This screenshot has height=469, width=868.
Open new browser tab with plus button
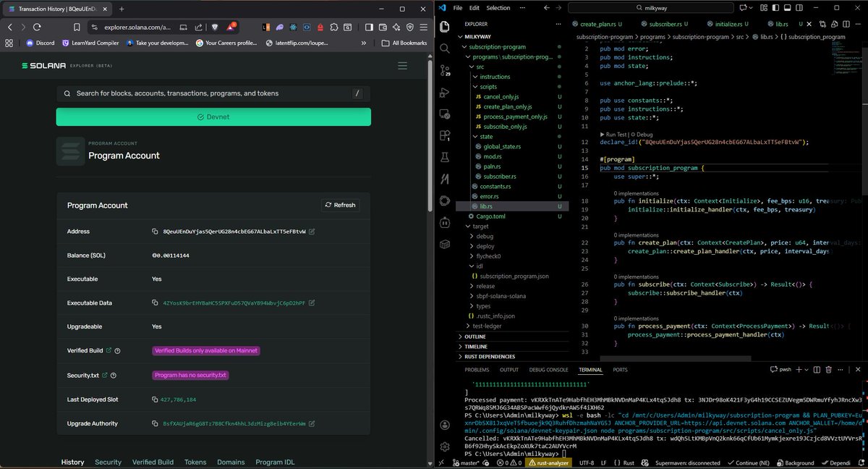coord(121,9)
